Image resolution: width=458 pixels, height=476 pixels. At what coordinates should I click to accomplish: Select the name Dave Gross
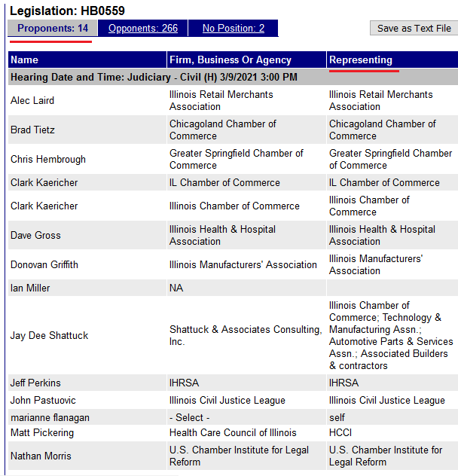coord(35,235)
